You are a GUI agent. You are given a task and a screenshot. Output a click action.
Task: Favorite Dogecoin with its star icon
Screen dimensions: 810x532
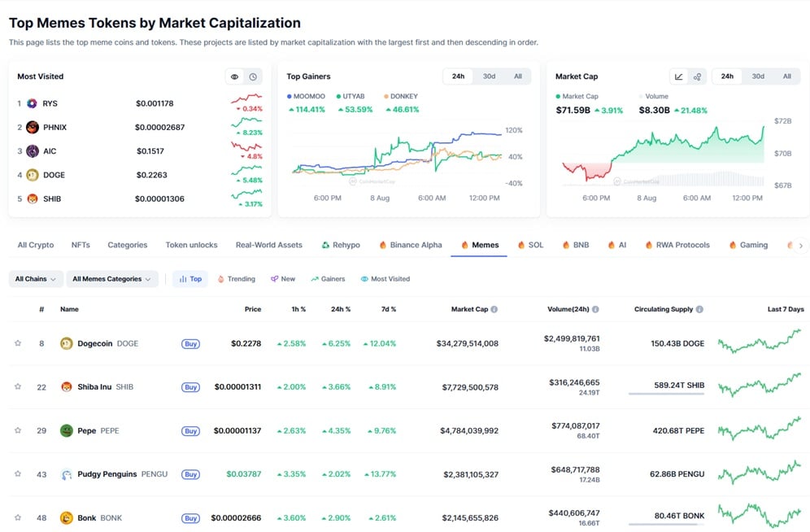pyautogui.click(x=18, y=343)
